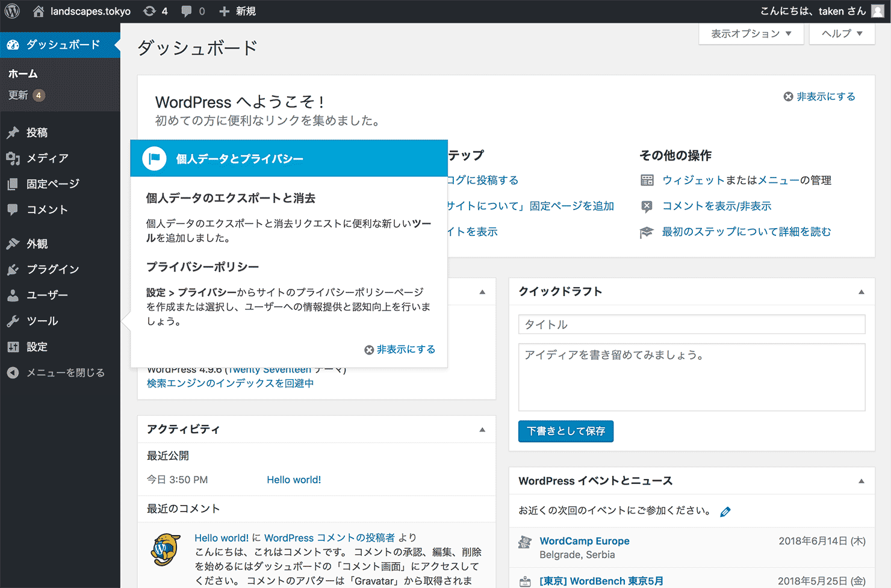891x588 pixels.
Task: Click the ツール wrench icon
Action: pyautogui.click(x=13, y=321)
